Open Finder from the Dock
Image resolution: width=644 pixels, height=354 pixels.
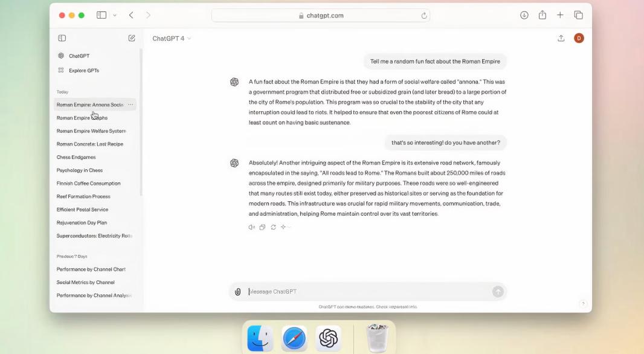(x=260, y=338)
